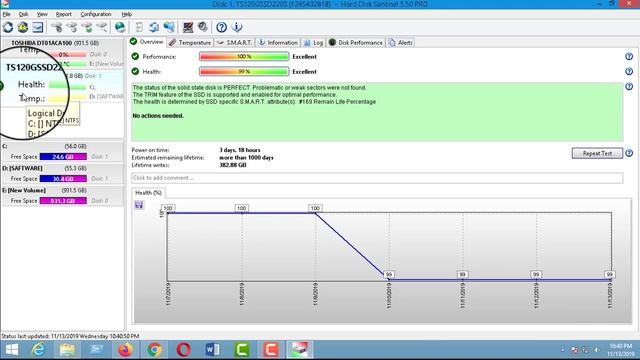This screenshot has height=360, width=640.
Task: Click the 'No actions needed.' text
Action: (158, 116)
